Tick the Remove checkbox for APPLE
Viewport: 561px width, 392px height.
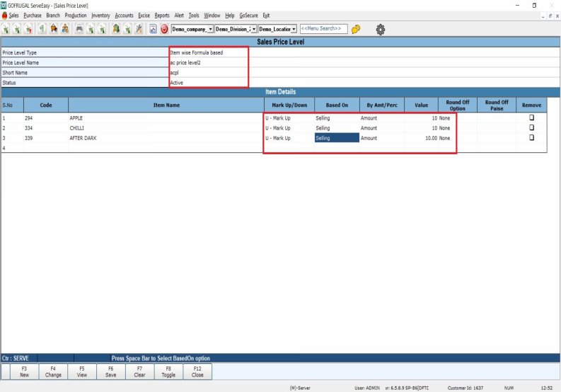point(532,117)
